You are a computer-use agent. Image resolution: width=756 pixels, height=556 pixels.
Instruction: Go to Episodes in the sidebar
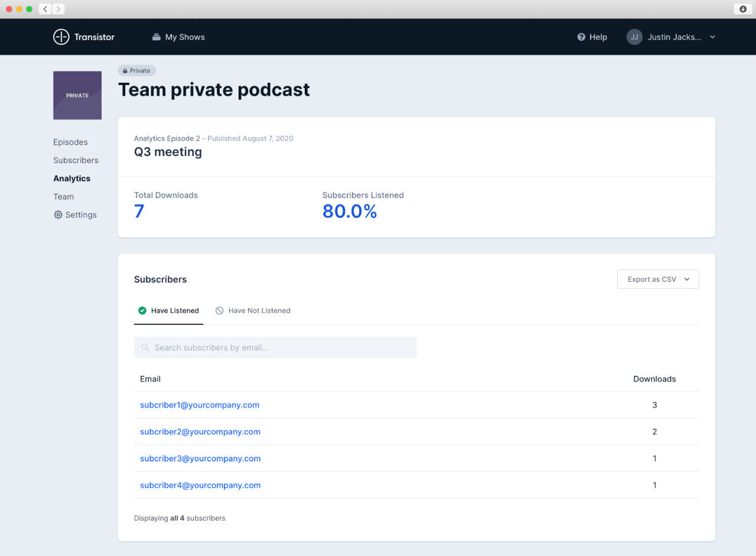tap(70, 142)
